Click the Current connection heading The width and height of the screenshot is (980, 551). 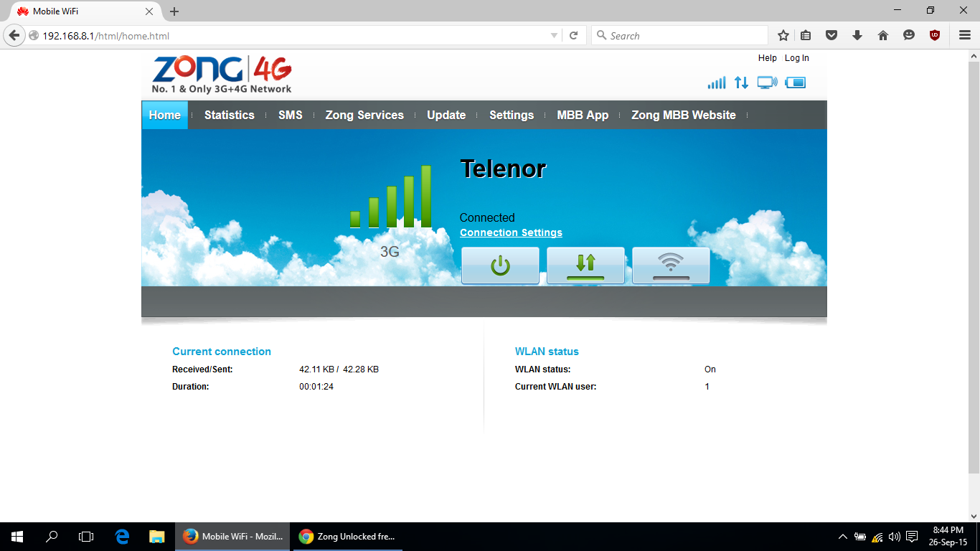point(222,352)
